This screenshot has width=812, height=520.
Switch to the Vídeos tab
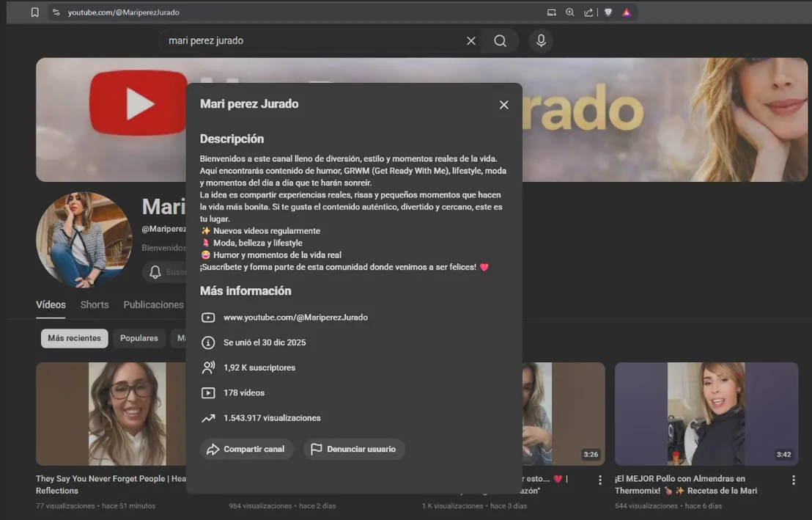(x=51, y=305)
